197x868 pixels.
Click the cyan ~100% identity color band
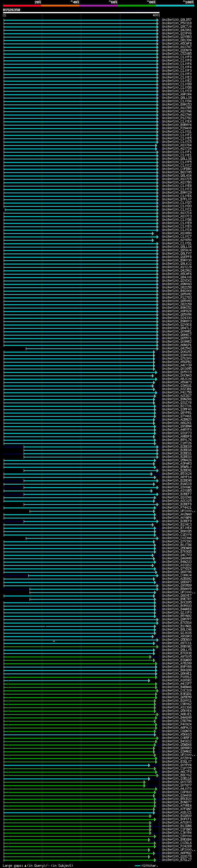pos(175,6)
